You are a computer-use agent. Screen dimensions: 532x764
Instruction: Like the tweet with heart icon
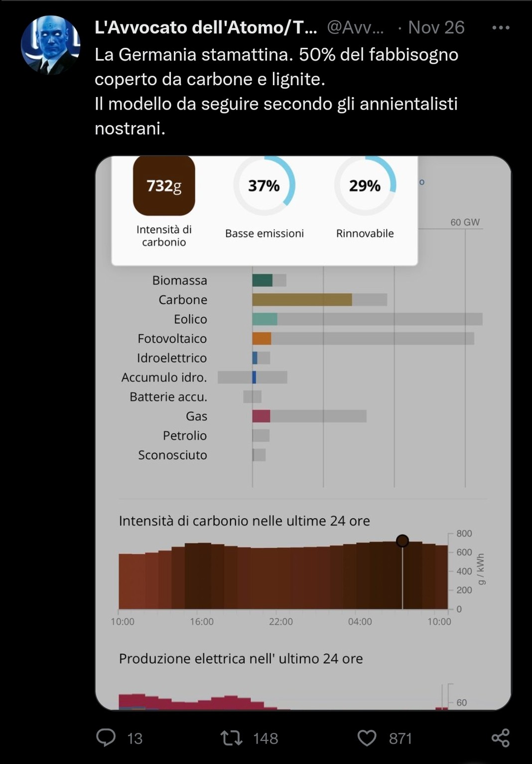[x=367, y=738]
